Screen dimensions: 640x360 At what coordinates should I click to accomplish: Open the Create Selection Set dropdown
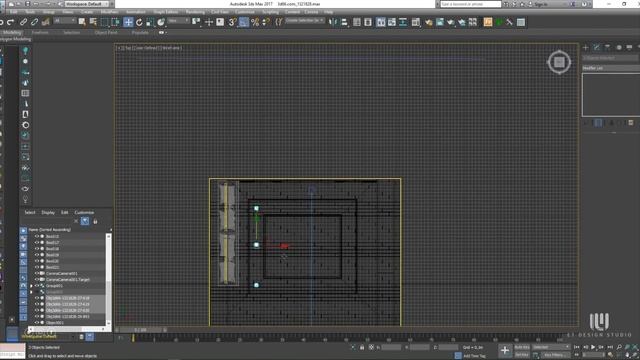click(x=304, y=20)
